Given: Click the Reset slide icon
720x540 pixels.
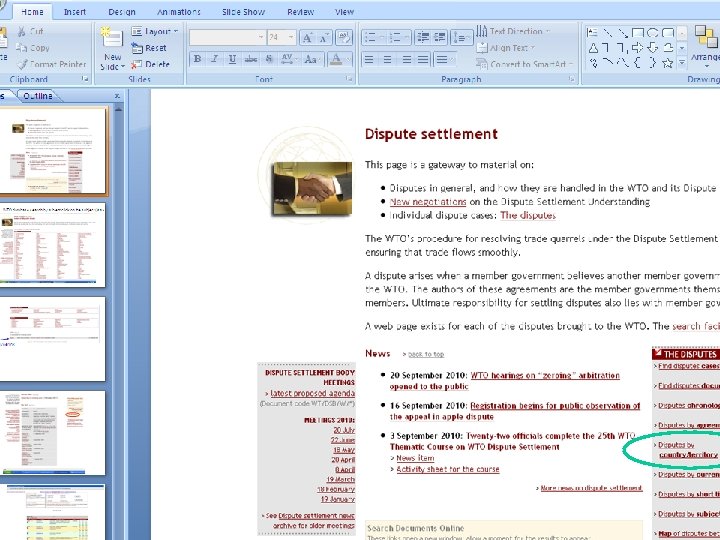Looking at the screenshot, I should pyautogui.click(x=137, y=47).
